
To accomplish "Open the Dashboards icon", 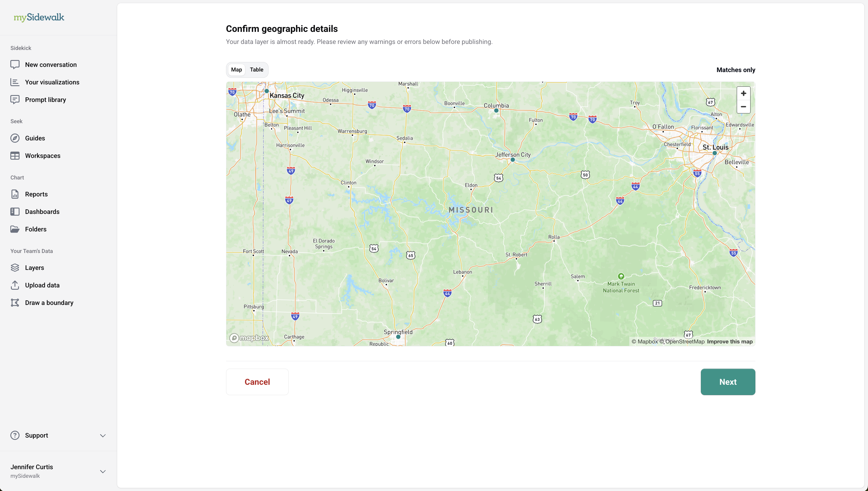I will [x=15, y=211].
